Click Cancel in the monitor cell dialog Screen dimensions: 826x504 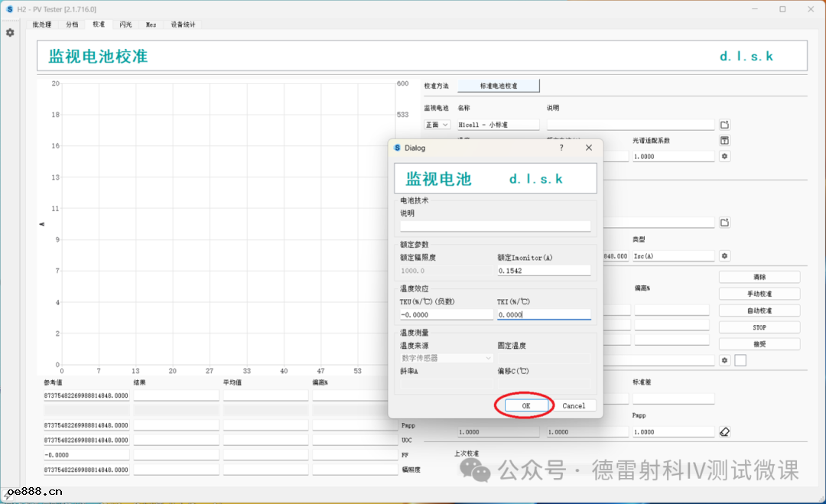tap(574, 405)
